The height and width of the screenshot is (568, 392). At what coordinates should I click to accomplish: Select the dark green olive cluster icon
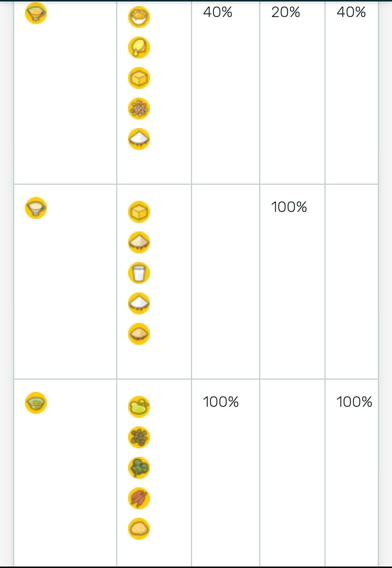[x=139, y=437]
